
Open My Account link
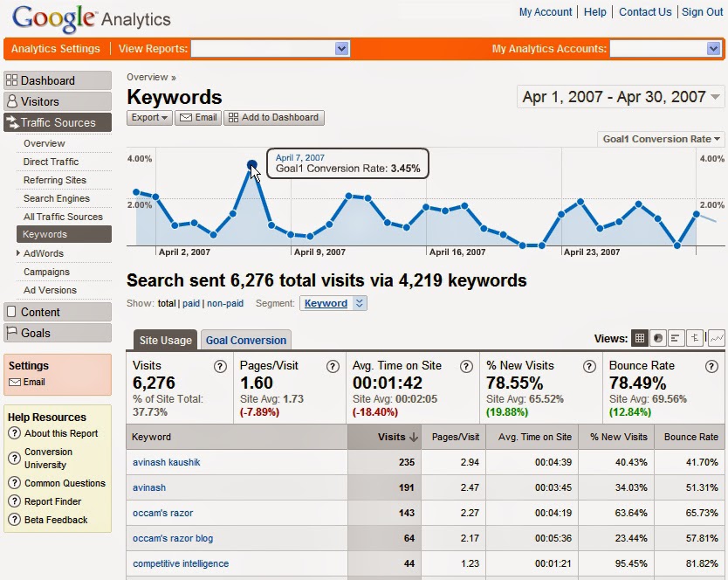tap(546, 12)
